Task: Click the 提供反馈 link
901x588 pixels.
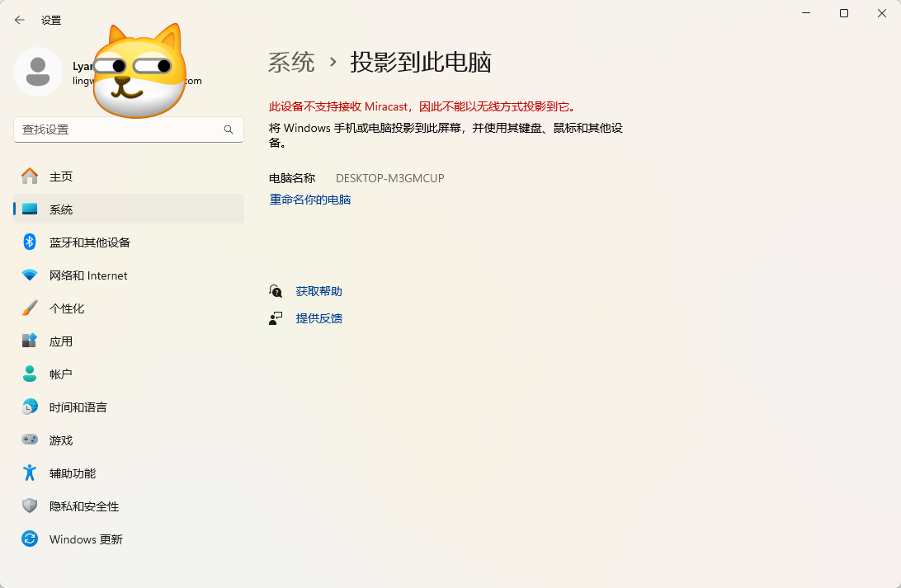Action: (x=318, y=318)
